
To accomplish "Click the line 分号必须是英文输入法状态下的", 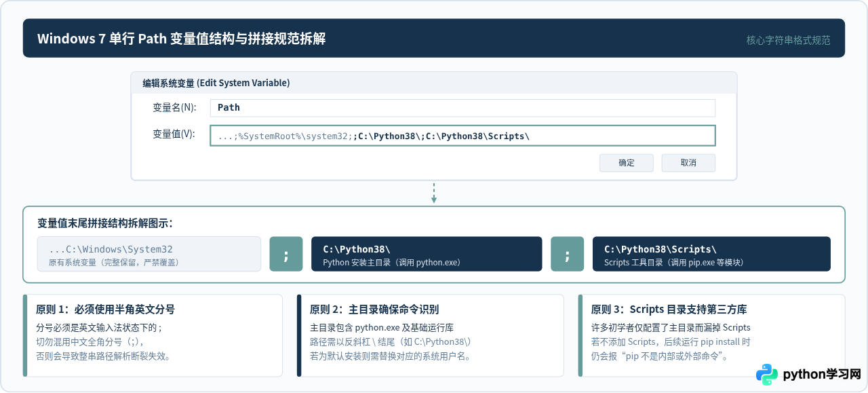I will tap(99, 327).
